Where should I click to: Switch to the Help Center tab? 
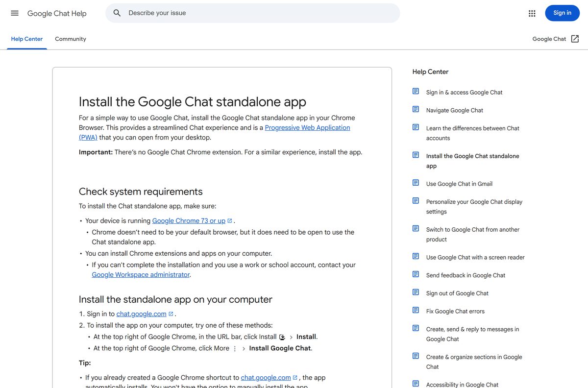point(27,39)
